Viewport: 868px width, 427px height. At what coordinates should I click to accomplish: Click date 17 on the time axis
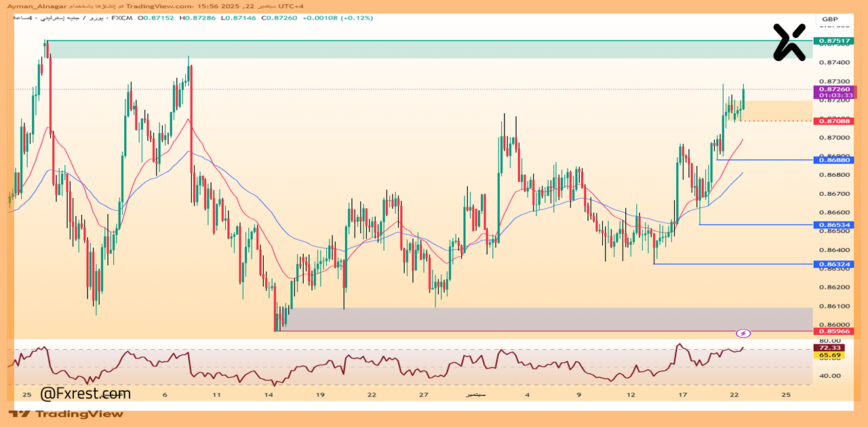(683, 394)
